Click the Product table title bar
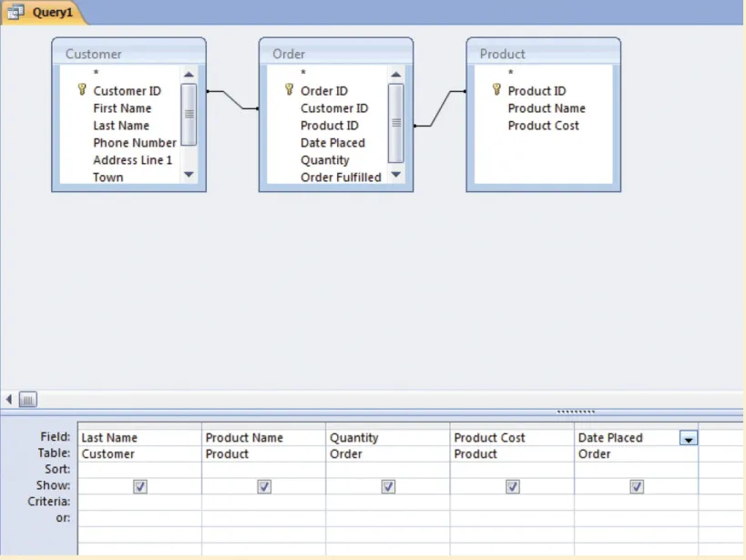 point(543,53)
